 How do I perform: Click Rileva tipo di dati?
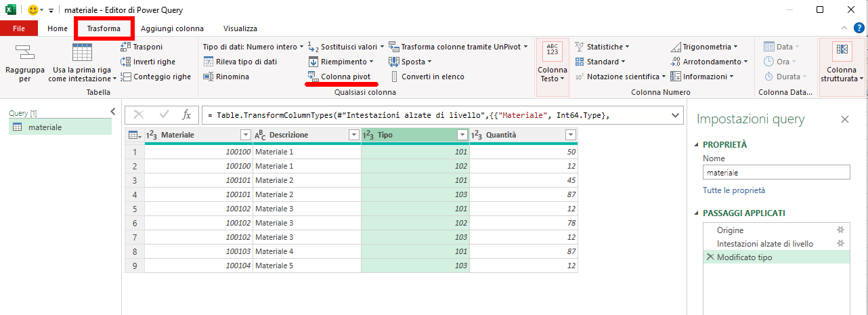(x=240, y=62)
